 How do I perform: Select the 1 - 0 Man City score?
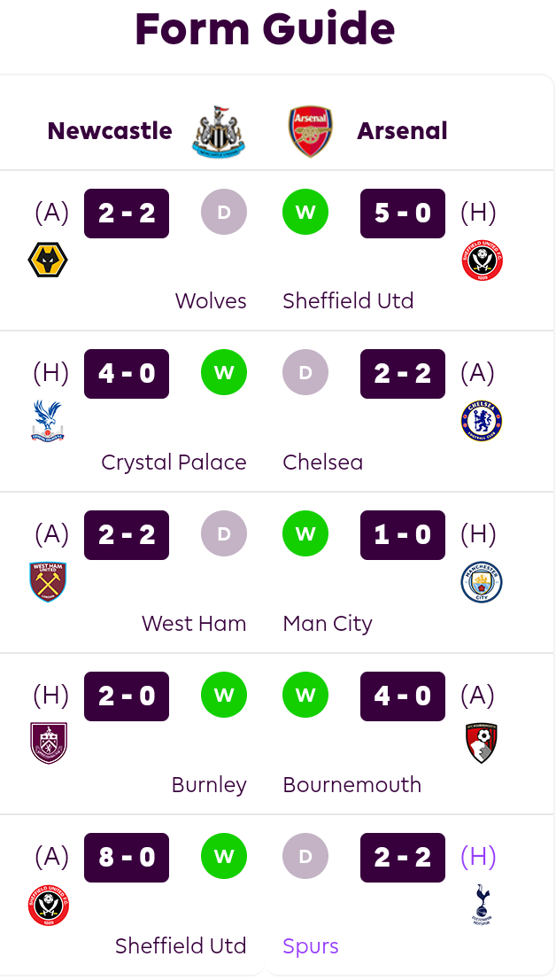pos(403,535)
